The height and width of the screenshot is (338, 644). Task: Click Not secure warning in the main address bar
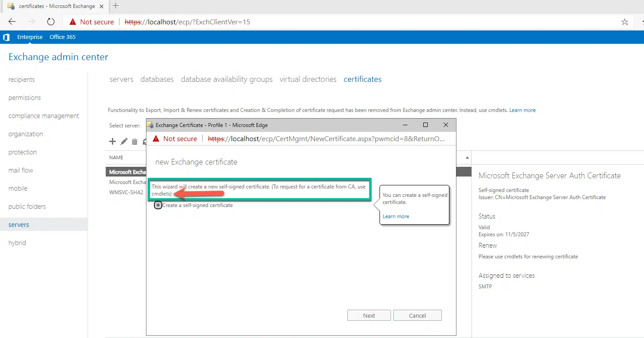point(91,22)
